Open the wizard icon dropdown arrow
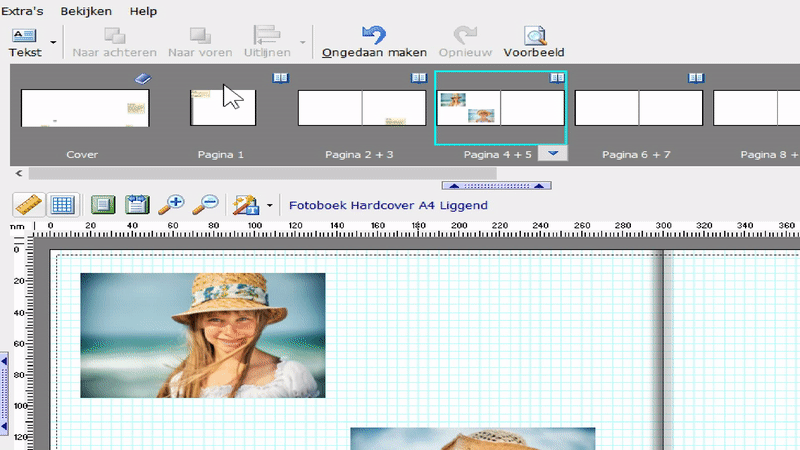Screen dimensions: 800x450 pyautogui.click(x=269, y=206)
